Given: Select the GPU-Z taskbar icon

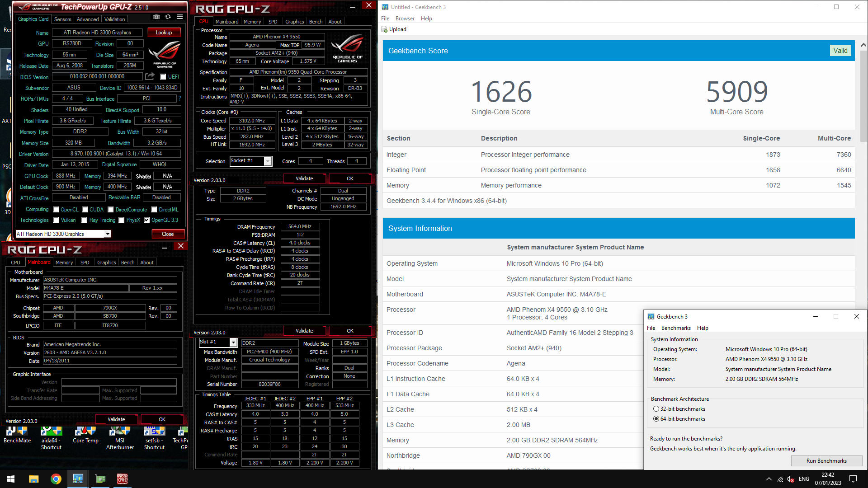Looking at the screenshot, I should [100, 479].
